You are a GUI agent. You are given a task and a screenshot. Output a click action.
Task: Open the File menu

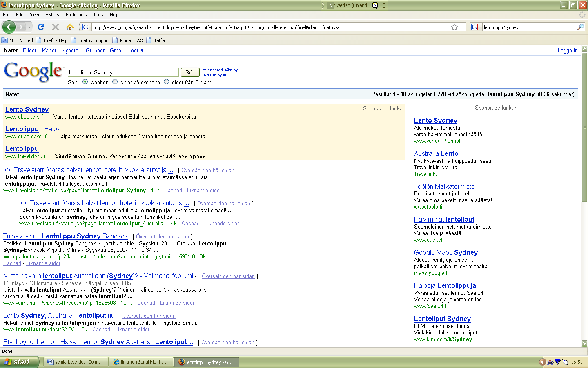pos(6,15)
